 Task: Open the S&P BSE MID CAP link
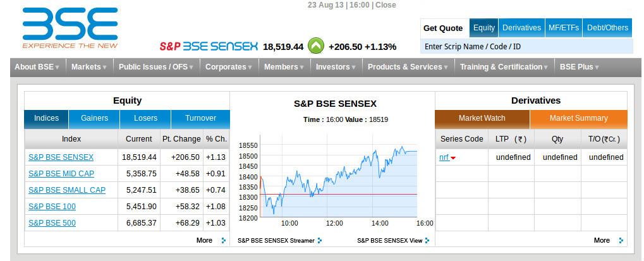click(61, 174)
